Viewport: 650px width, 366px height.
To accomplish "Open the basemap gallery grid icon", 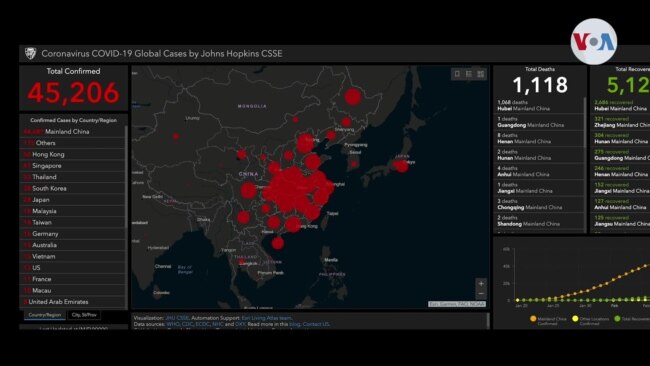I will point(480,74).
